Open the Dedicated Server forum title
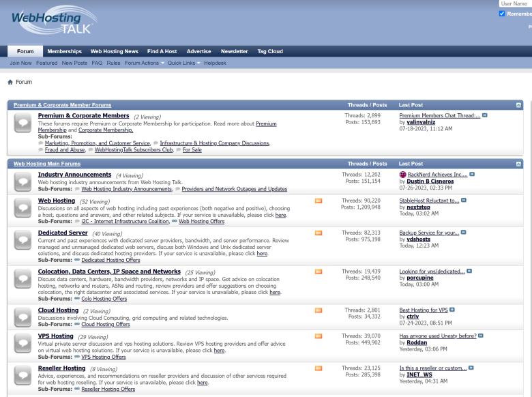Screen dimensions: 532x397 63,233
